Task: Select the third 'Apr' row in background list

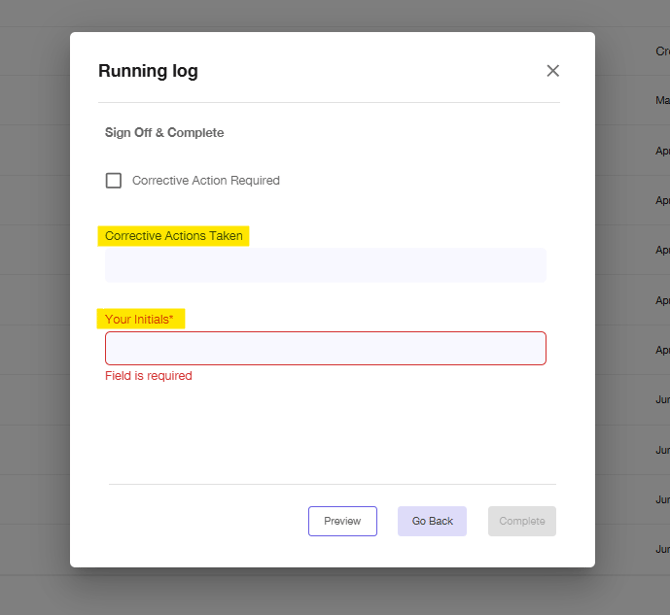Action: 662,250
